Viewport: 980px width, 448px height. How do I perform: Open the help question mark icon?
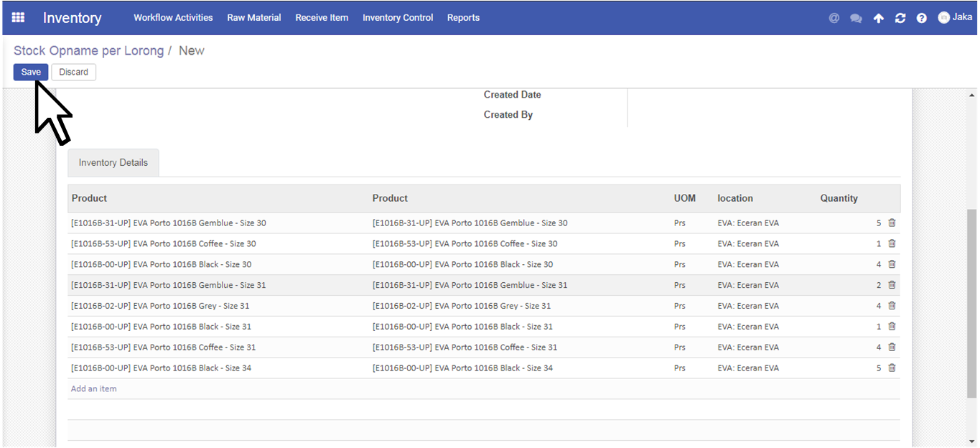coord(921,19)
